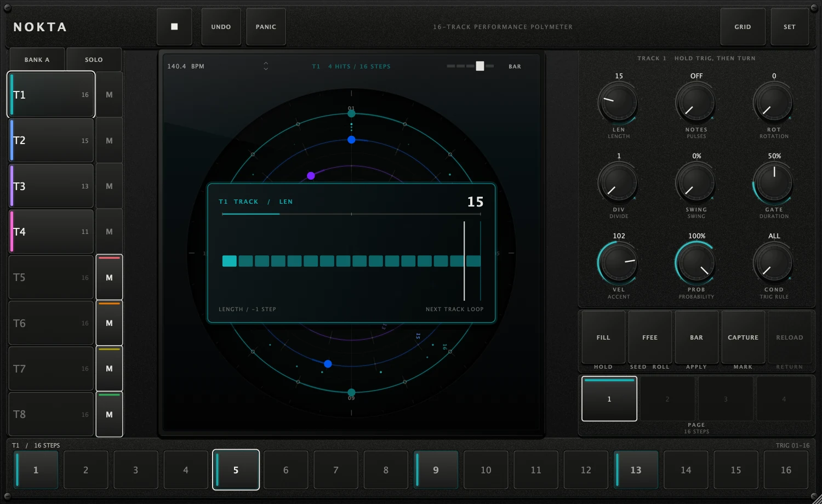Mute track T1

tap(109, 95)
